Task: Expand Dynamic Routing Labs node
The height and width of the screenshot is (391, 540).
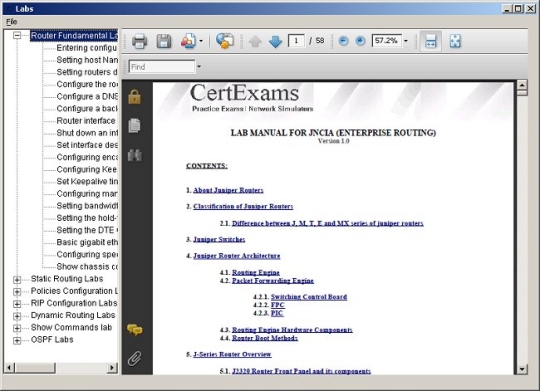Action: 17,316
